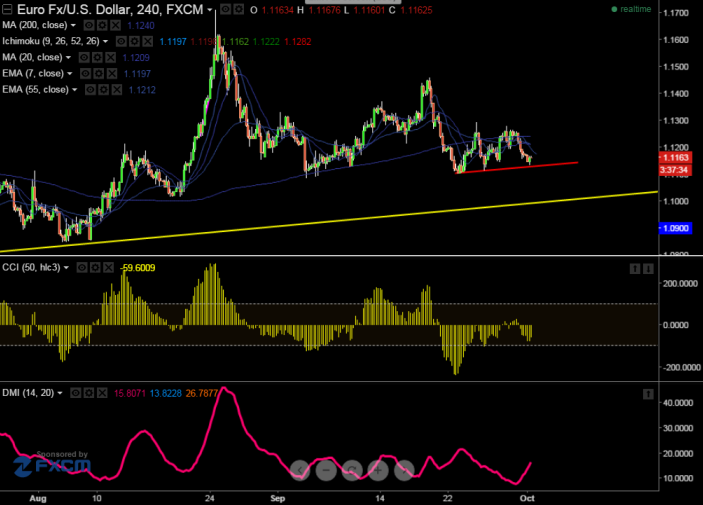Expand the MA (200, close) dropdown arrow
Viewport: 703px width, 505px height.
pyautogui.click(x=73, y=26)
